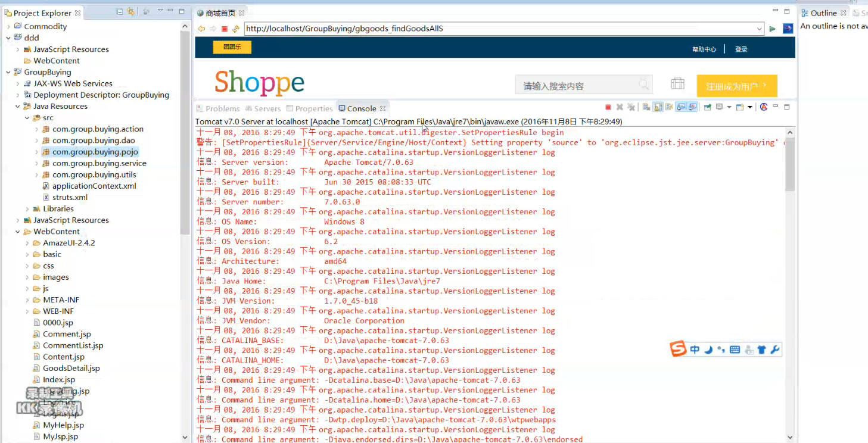Go back in the internal web browser
The width and height of the screenshot is (868, 443).
point(202,29)
